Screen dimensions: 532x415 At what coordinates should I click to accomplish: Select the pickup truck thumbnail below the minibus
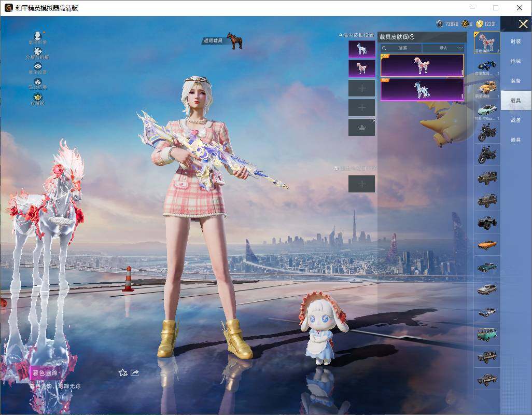pos(487,356)
